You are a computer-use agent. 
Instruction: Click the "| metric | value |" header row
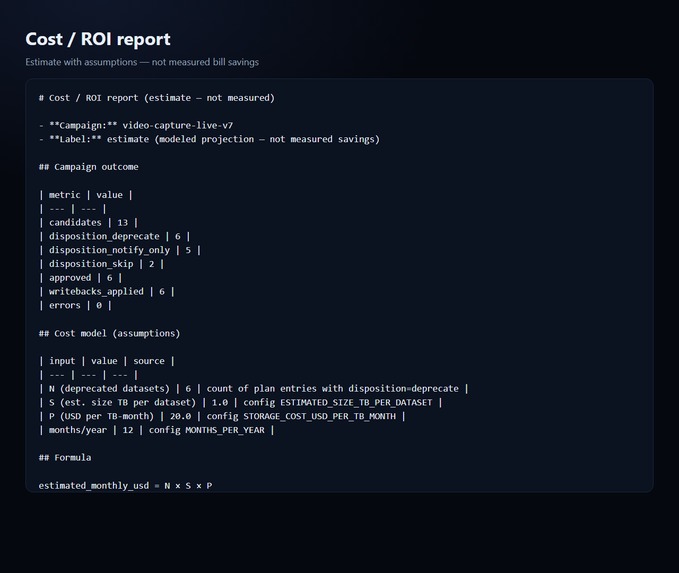(x=86, y=195)
